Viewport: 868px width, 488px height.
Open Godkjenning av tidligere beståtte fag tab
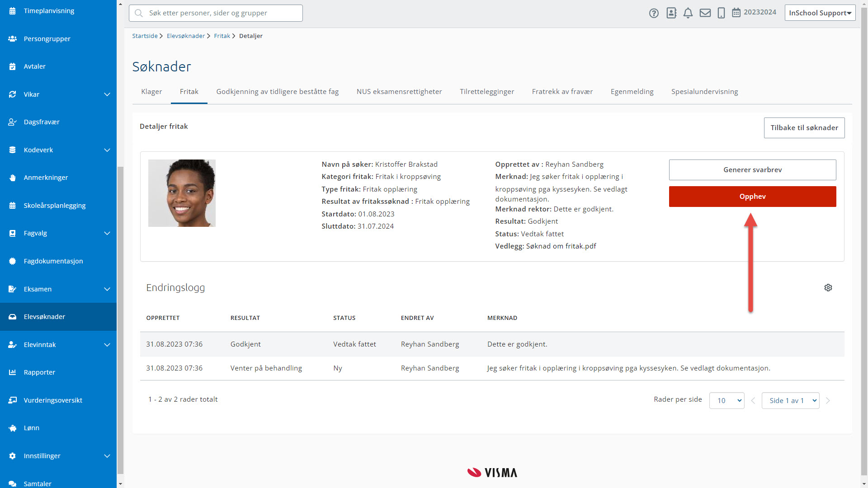[278, 92]
